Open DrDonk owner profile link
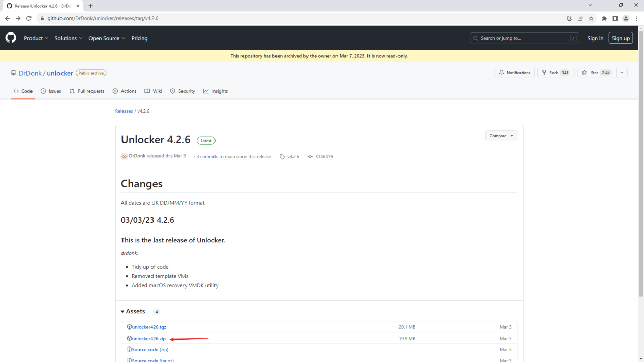 [30, 73]
